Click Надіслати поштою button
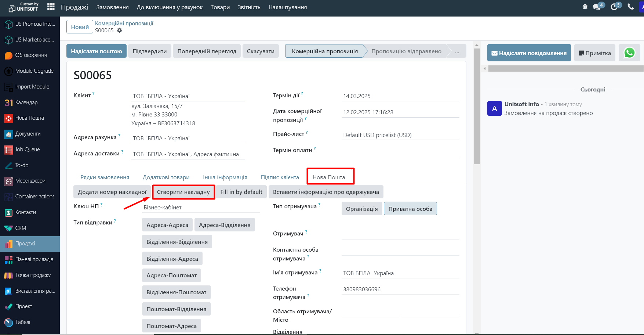 click(x=96, y=51)
